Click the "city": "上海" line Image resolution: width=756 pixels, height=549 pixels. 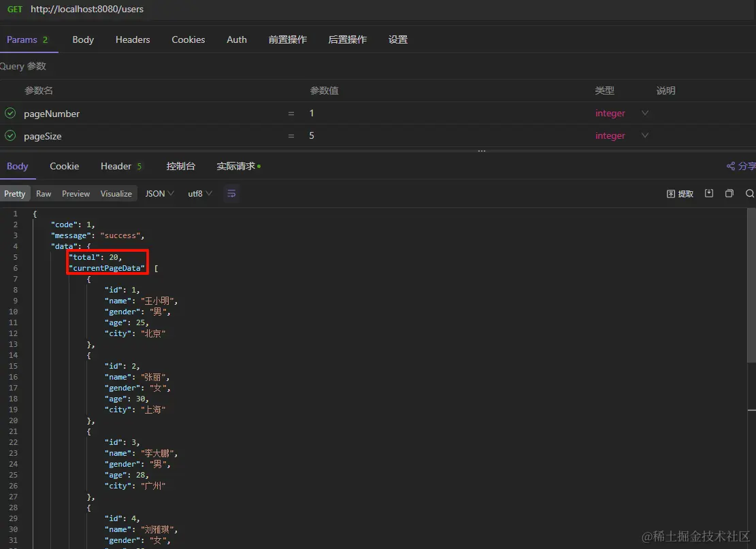point(135,410)
